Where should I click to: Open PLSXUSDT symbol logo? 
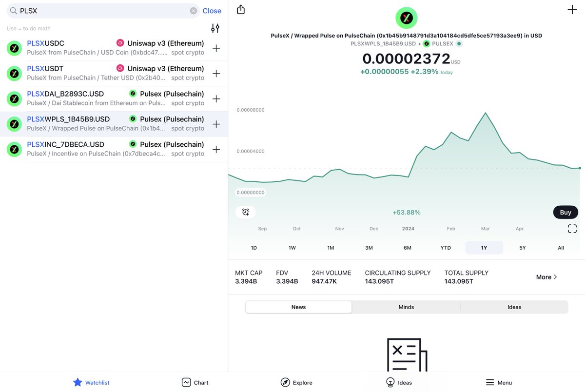tap(15, 74)
